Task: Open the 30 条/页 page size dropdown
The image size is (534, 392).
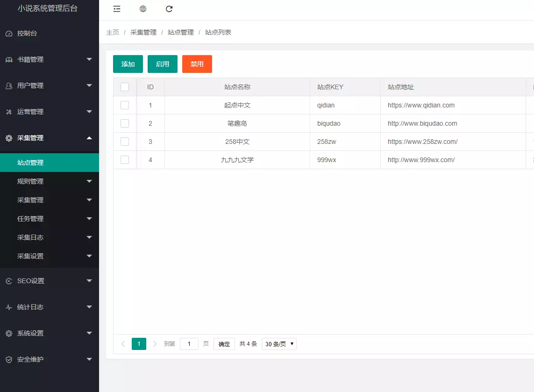Action: [x=279, y=344]
